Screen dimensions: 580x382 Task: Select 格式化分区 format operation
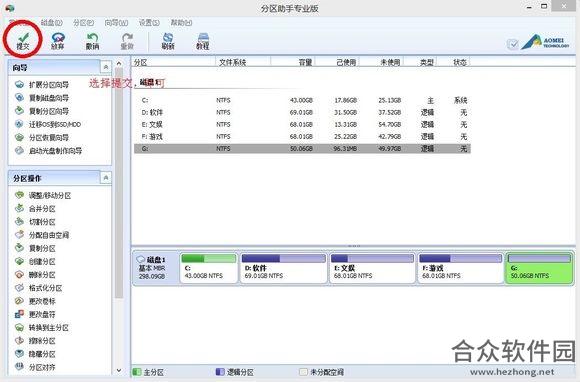(x=38, y=288)
